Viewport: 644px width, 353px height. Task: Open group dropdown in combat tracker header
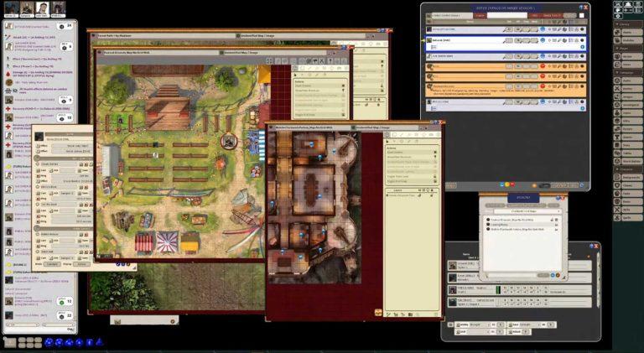[x=452, y=16]
